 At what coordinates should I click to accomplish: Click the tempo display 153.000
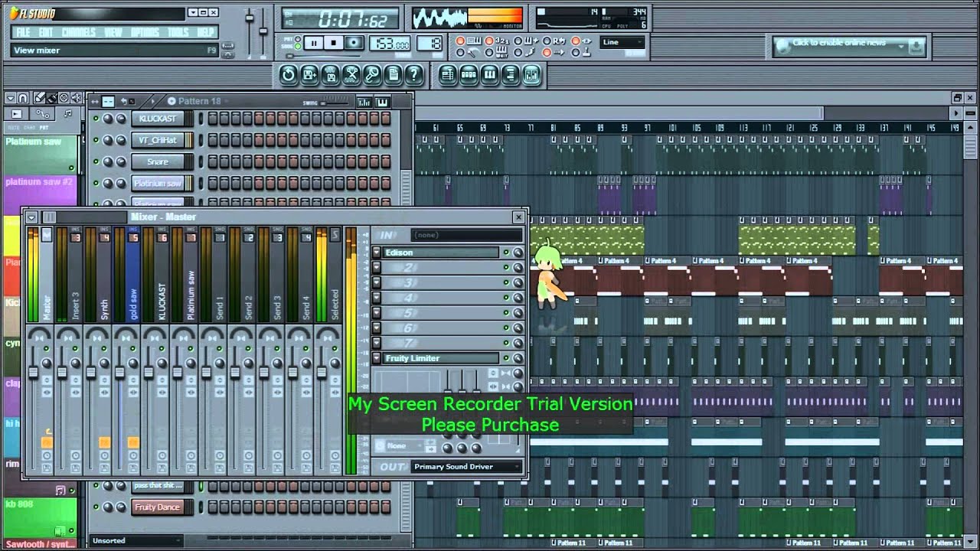[390, 44]
